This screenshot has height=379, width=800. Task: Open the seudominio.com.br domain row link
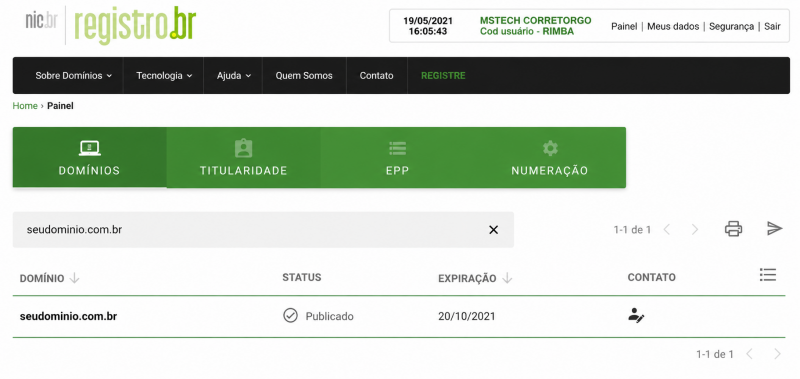68,316
